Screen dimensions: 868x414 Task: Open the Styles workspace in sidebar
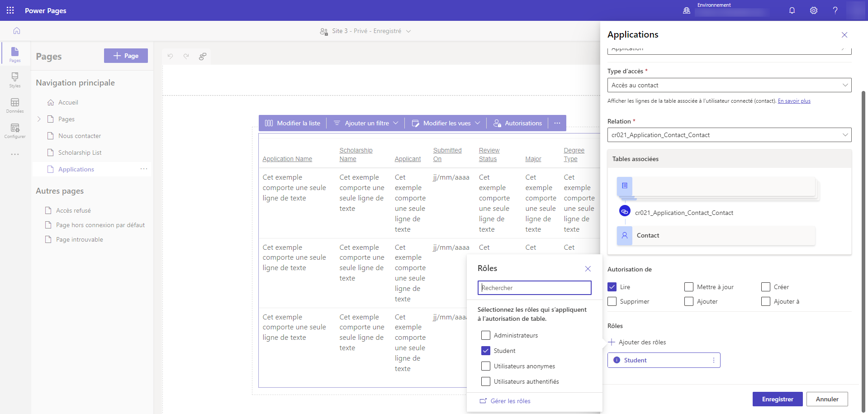click(15, 80)
